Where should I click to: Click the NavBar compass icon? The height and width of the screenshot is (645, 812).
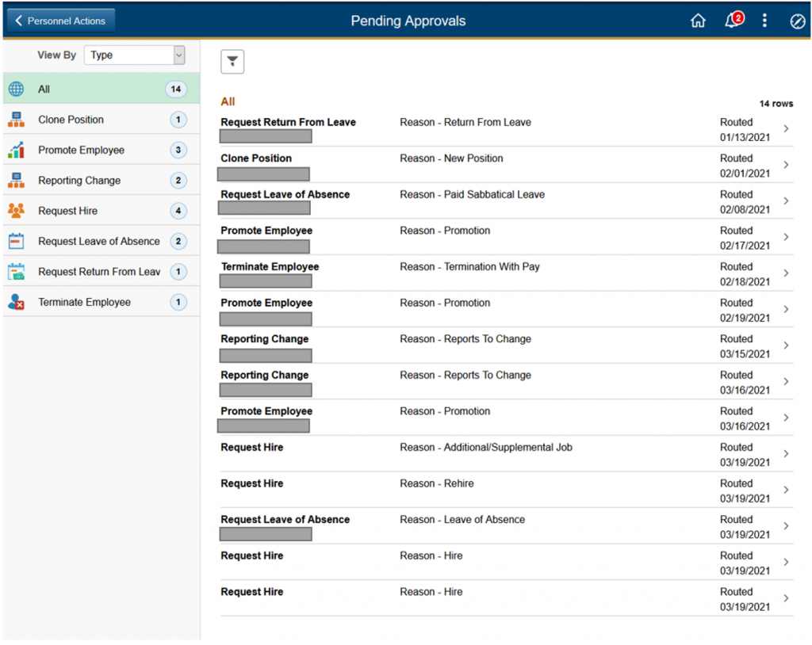pos(797,21)
